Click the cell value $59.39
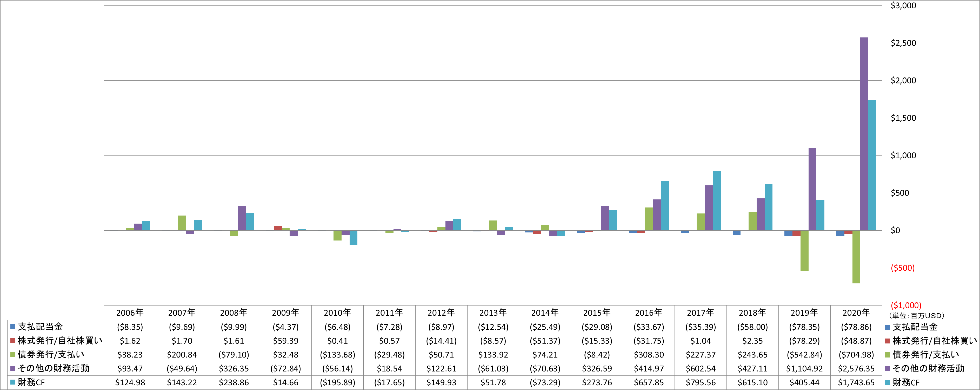This screenshot has height=390, width=980. tap(286, 341)
